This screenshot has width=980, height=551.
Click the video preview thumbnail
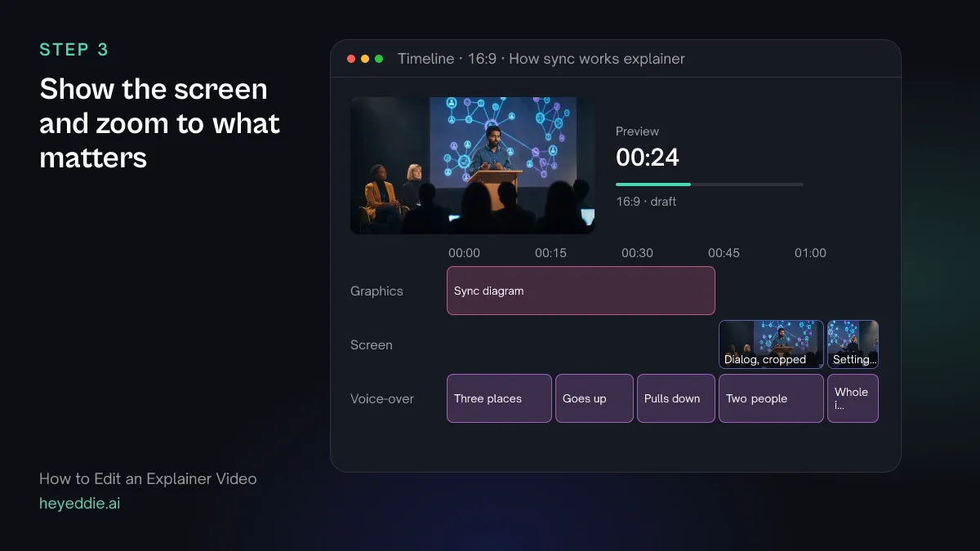click(x=473, y=166)
